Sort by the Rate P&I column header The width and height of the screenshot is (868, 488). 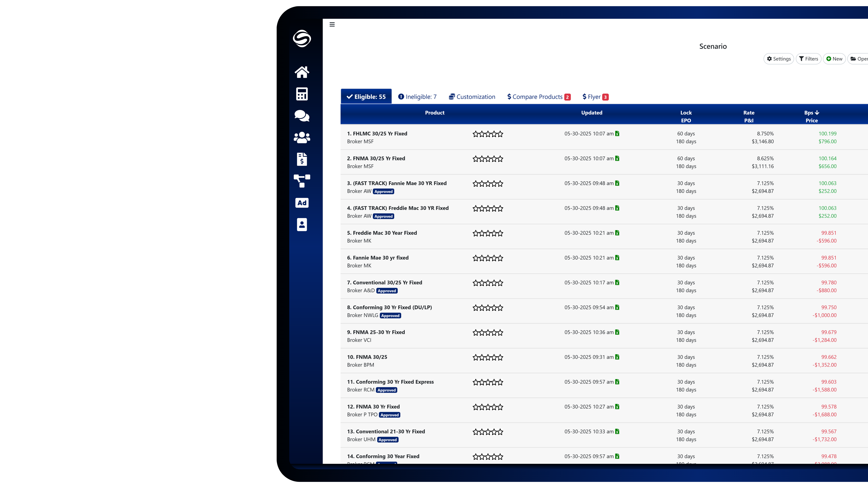point(749,116)
